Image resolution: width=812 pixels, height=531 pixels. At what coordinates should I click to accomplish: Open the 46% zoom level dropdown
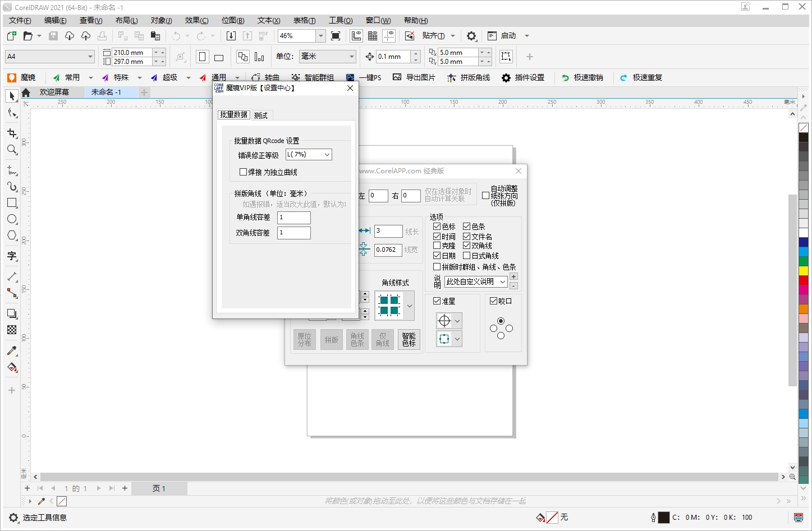[321, 36]
